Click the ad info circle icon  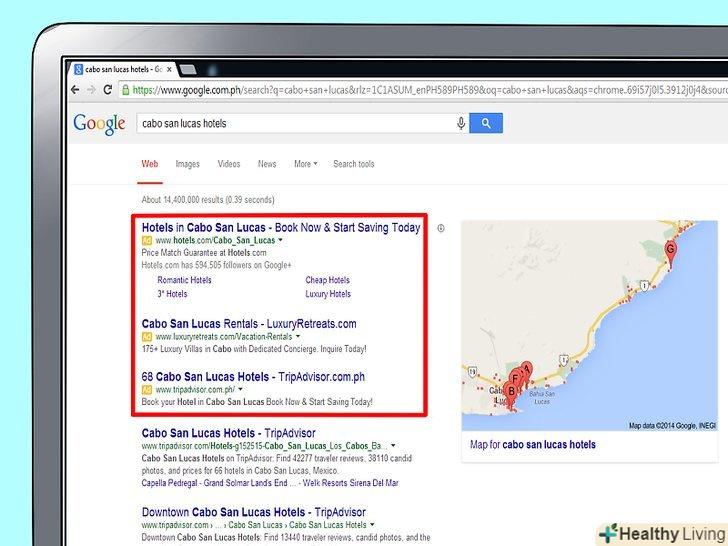tap(441, 228)
